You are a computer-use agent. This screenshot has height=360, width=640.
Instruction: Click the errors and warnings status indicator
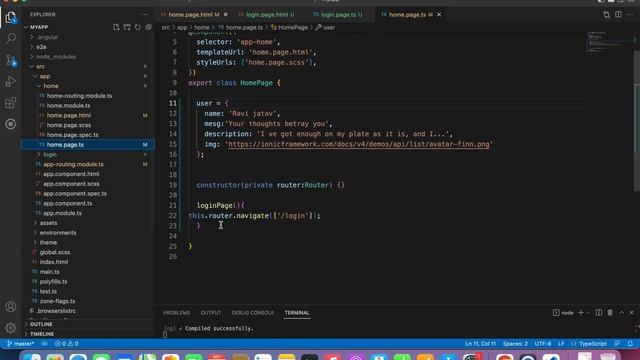click(x=67, y=344)
